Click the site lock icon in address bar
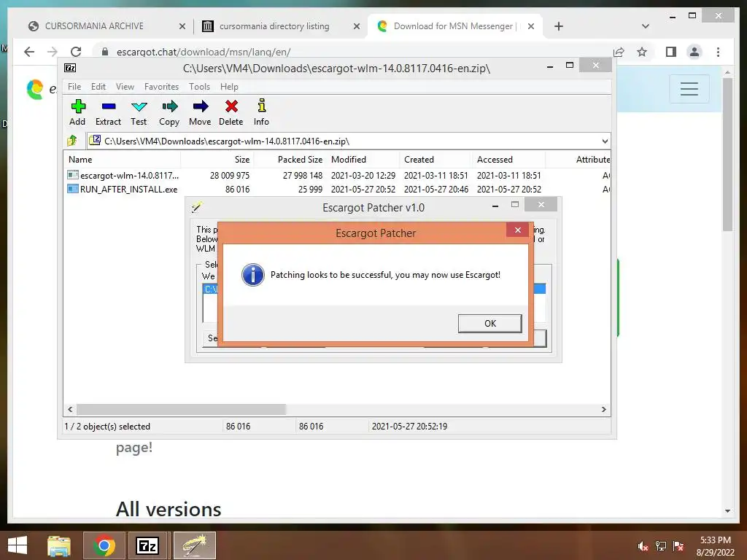747x560 pixels. [105, 52]
